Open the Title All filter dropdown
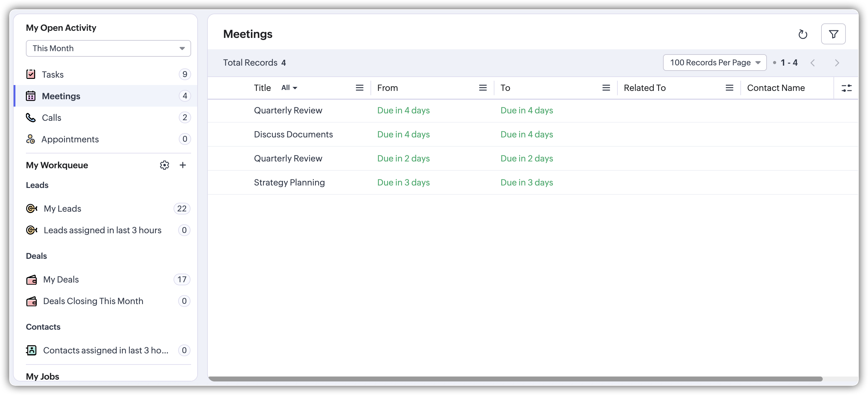Viewport: 868px width, 395px height. point(289,88)
